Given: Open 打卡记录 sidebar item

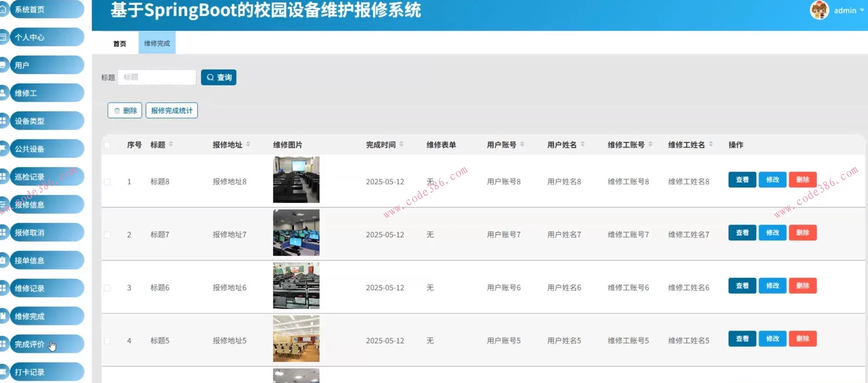Looking at the screenshot, I should click(x=45, y=372).
